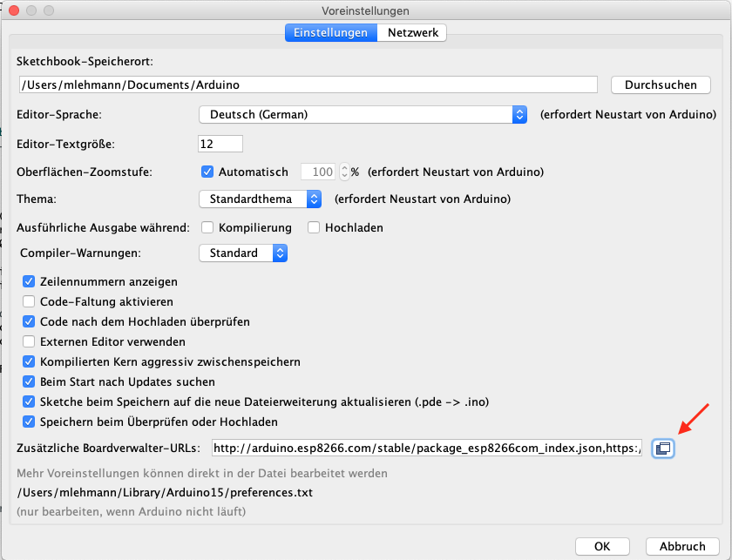Enable Code-Faltung aktivieren
The width and height of the screenshot is (732, 560).
[29, 301]
